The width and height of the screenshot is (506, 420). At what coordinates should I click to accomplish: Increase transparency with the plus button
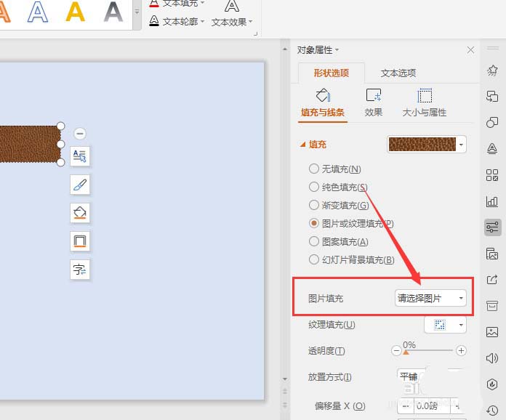point(461,351)
